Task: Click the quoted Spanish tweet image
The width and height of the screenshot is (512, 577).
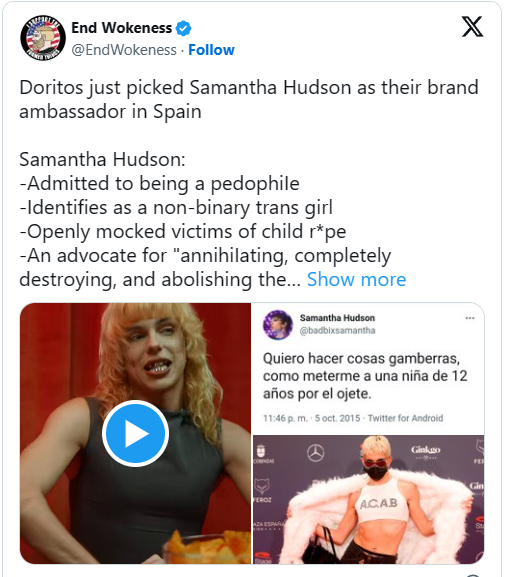Action: pyautogui.click(x=368, y=368)
